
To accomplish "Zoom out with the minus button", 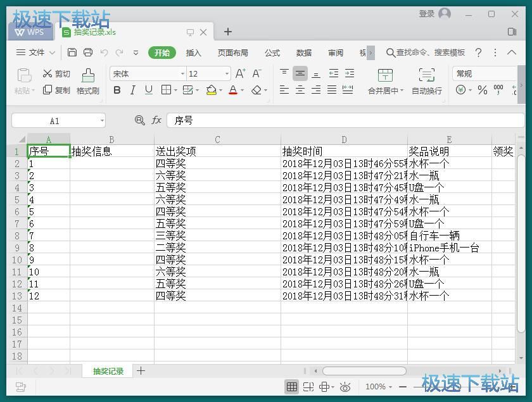I will tap(403, 387).
